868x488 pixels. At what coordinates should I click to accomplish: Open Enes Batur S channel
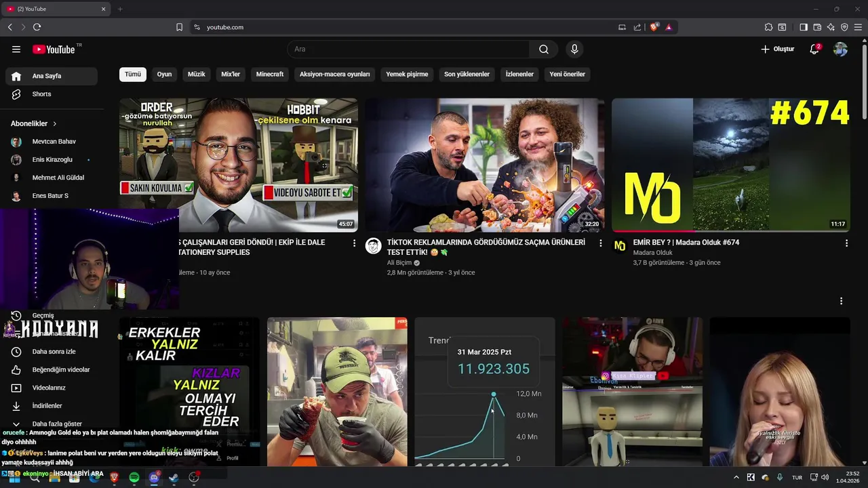(x=52, y=196)
